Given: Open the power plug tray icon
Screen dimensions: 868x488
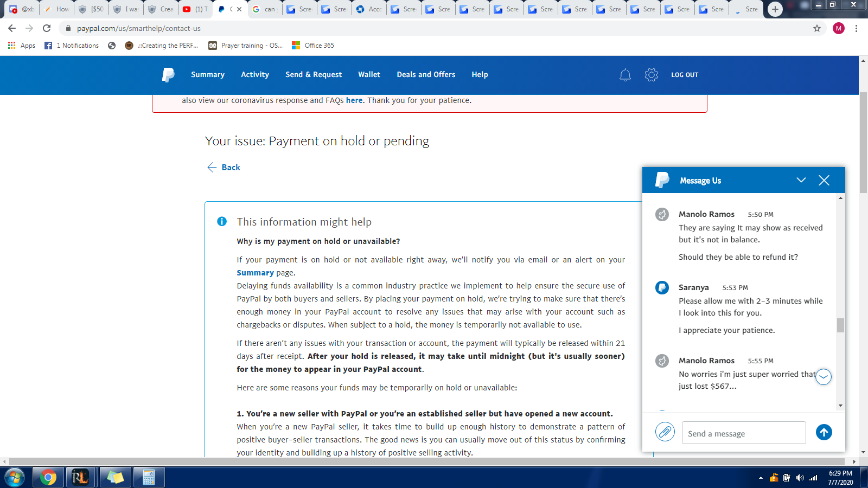Looking at the screenshot, I should click(787, 478).
